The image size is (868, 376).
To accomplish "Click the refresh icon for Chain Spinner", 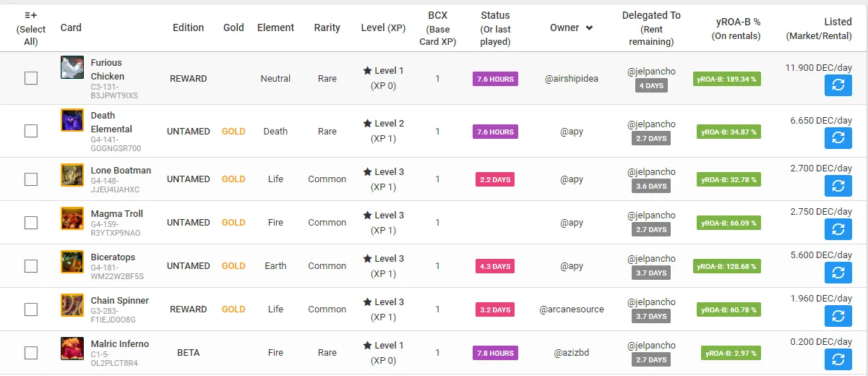I will point(838,316).
